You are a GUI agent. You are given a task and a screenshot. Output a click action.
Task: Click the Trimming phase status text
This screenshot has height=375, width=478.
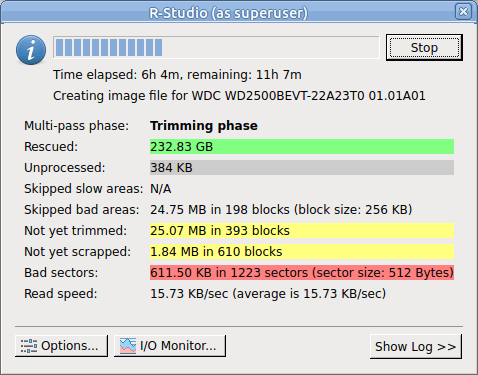(x=204, y=126)
